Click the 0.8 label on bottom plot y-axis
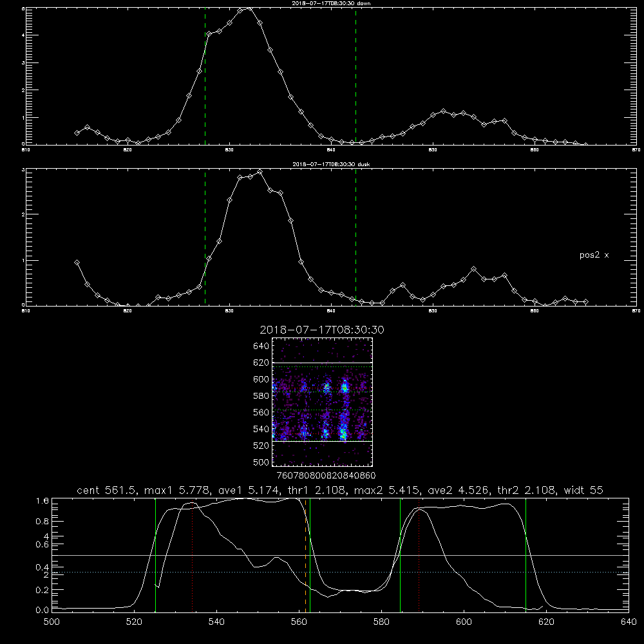The height and width of the screenshot is (644, 644). pyautogui.click(x=43, y=522)
